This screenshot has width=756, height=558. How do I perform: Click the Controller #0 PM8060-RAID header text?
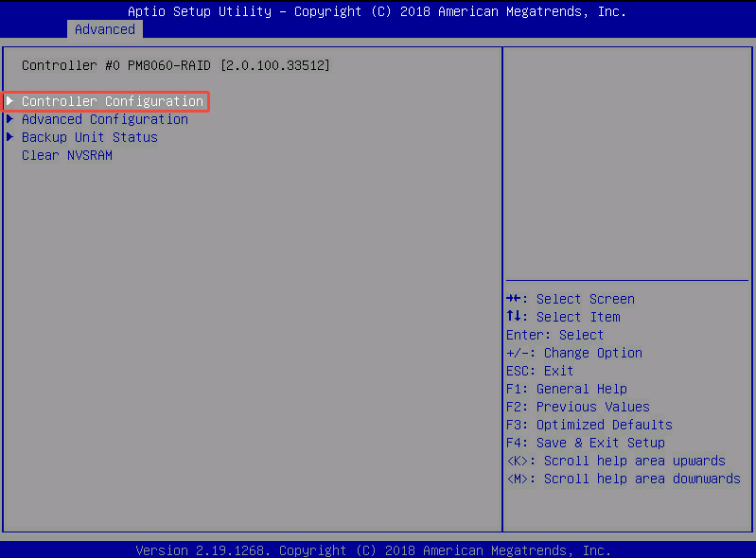[176, 65]
